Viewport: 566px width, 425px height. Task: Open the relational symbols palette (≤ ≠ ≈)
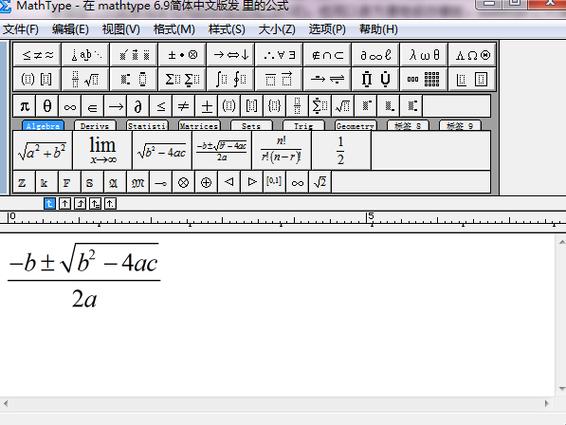37,55
